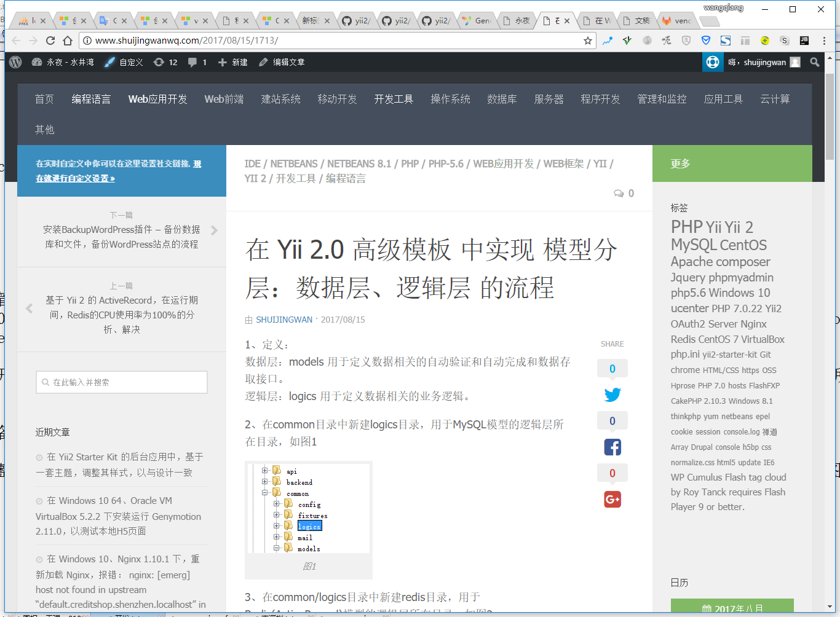
Task: Go to browser home page icon
Action: pyautogui.click(x=68, y=41)
